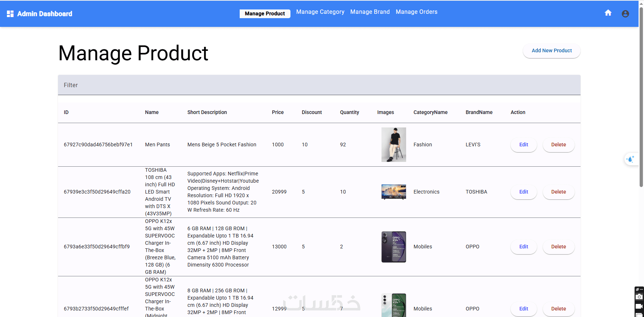Edit the Men Pants product
644x317 pixels.
pos(524,145)
